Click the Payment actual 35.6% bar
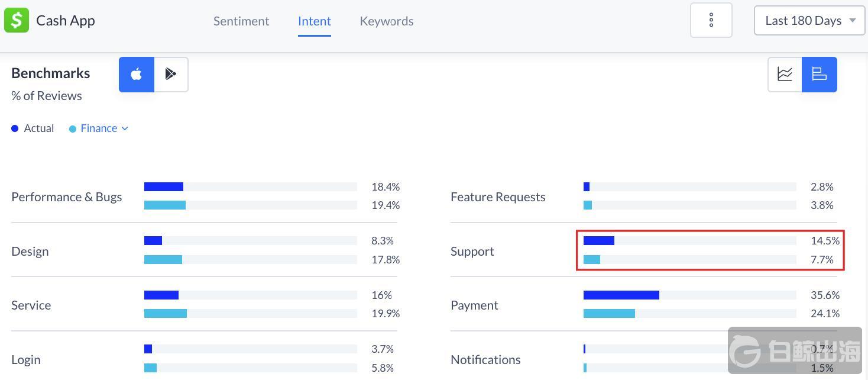Image resolution: width=868 pixels, height=380 pixels. tap(621, 295)
